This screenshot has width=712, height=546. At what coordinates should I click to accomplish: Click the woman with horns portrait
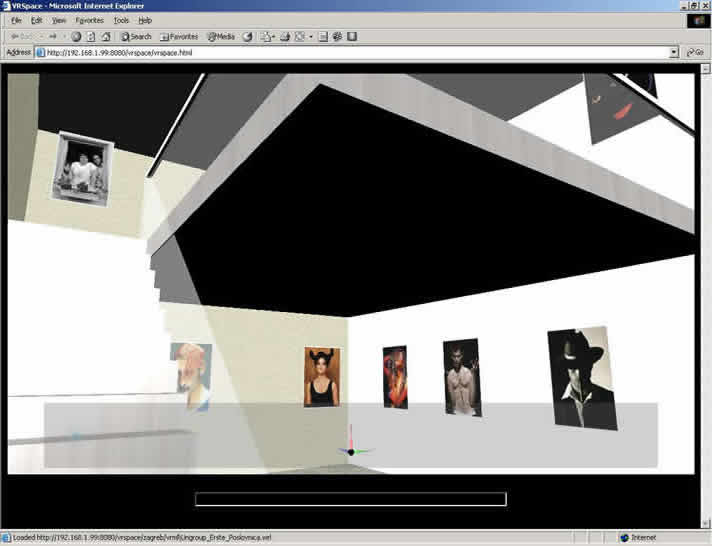(321, 377)
